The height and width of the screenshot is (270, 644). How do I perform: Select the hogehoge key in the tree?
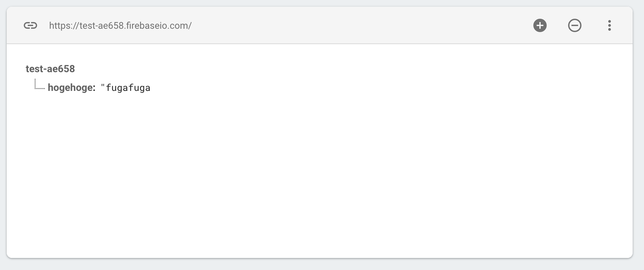[72, 88]
